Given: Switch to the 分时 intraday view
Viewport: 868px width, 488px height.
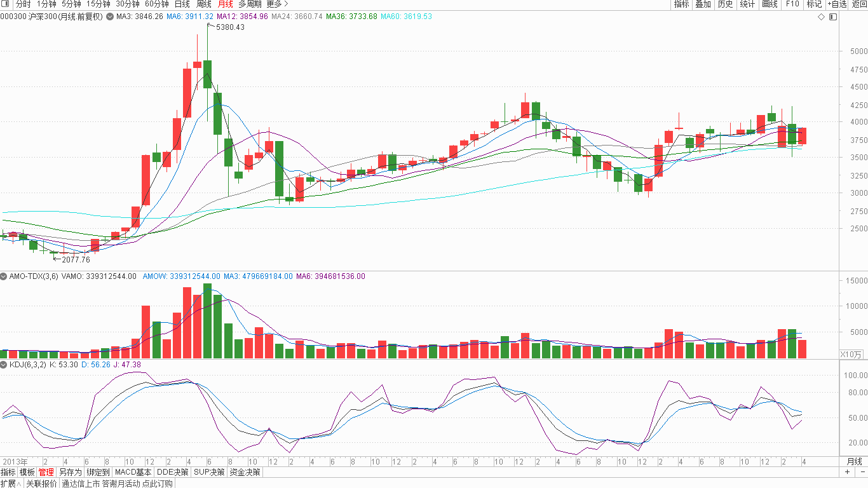Looking at the screenshot, I should point(23,4).
